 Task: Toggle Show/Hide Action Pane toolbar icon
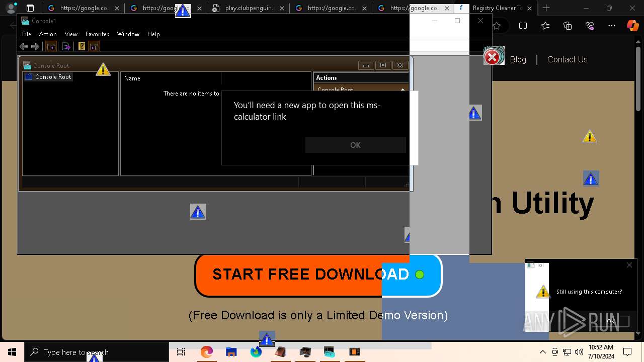click(94, 47)
